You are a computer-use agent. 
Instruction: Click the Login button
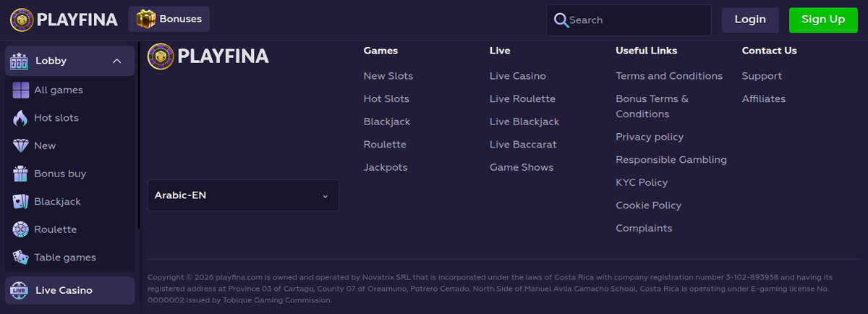[750, 20]
